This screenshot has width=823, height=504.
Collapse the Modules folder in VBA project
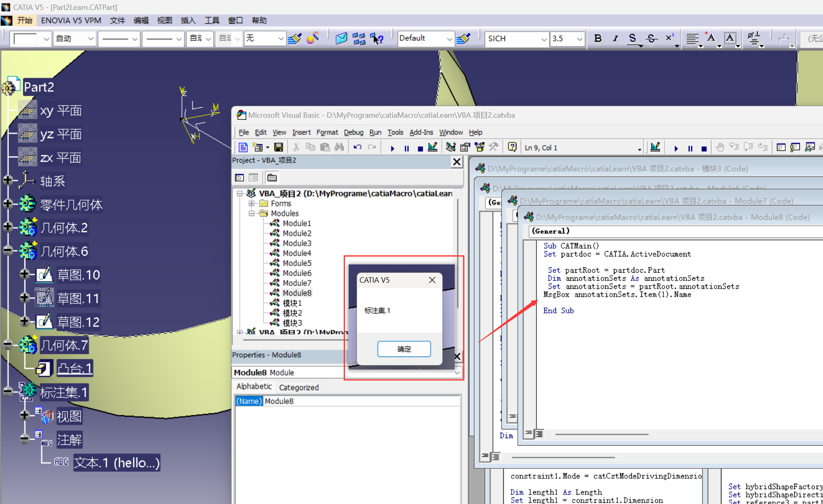tap(251, 213)
